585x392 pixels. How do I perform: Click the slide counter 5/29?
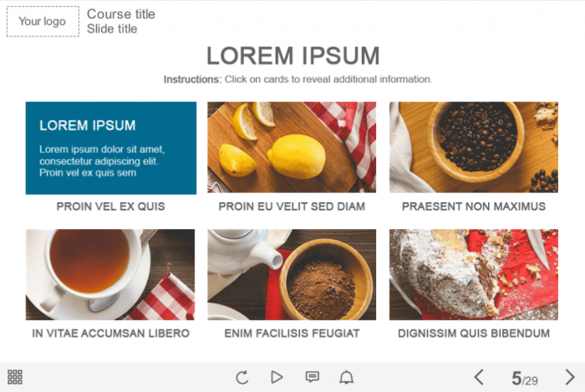pos(525,378)
